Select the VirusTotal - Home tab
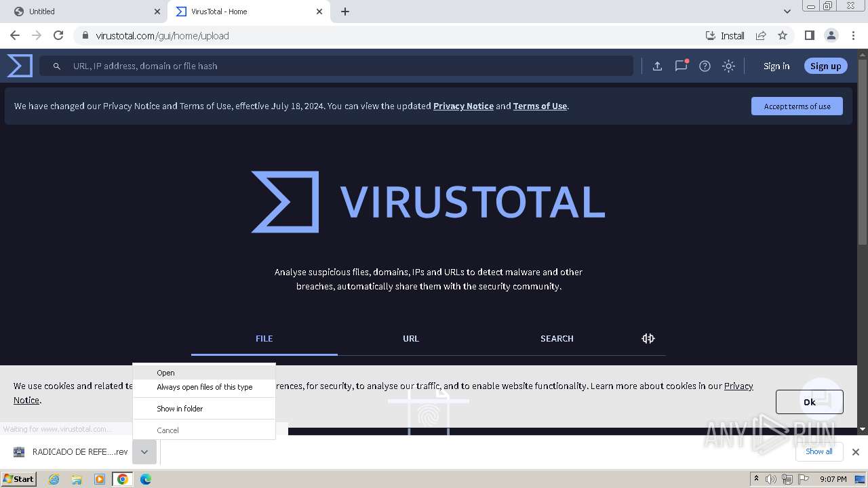Image resolution: width=868 pixels, height=488 pixels. 249,12
